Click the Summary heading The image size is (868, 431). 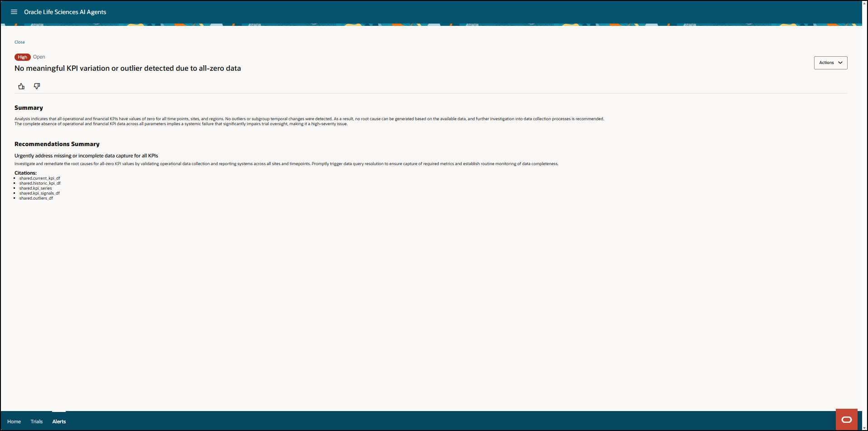tap(29, 108)
